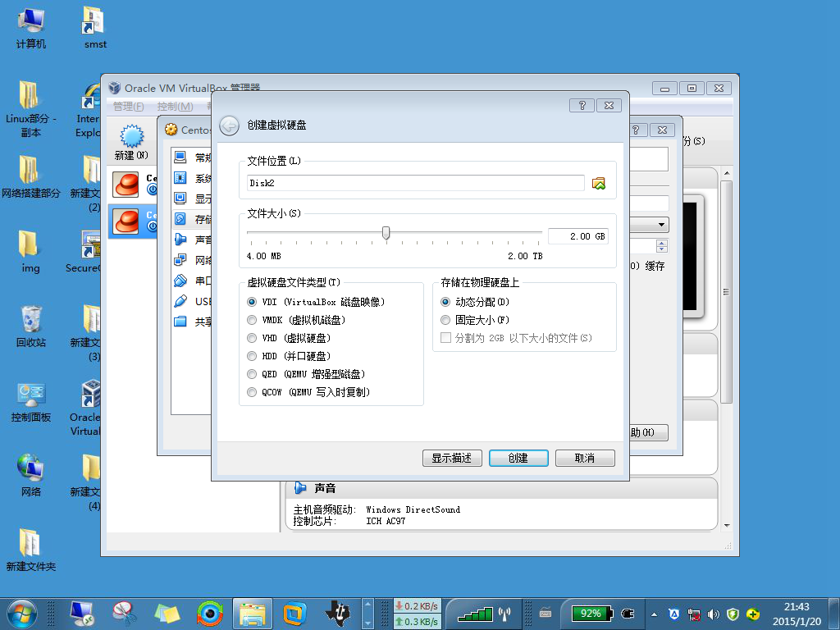Viewport: 840px width, 630px height.
Task: Select the 网络 desktop icon
Action: 30,475
